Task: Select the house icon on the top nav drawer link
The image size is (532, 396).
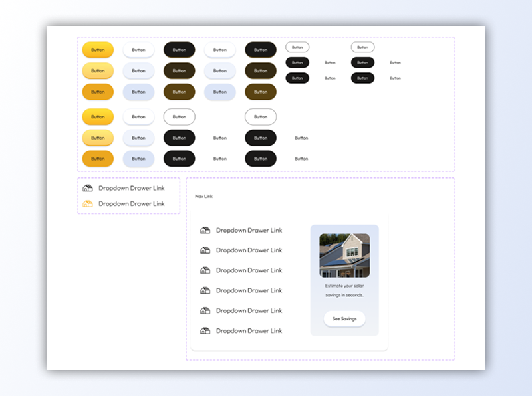Action: pyautogui.click(x=206, y=230)
